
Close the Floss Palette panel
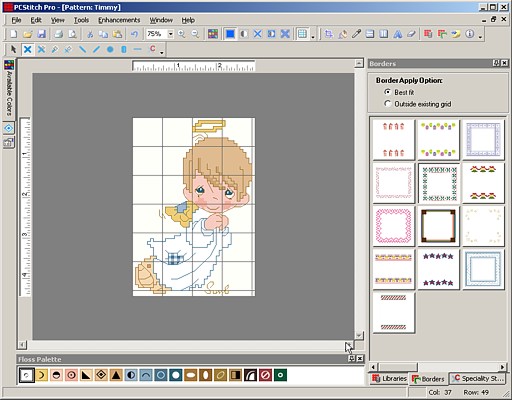[360, 359]
